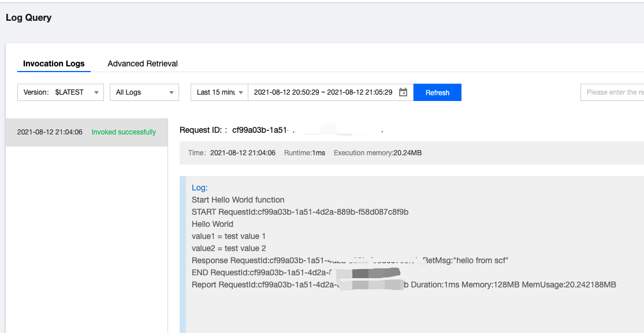Expand the Version $LATEST dropdown

point(61,92)
